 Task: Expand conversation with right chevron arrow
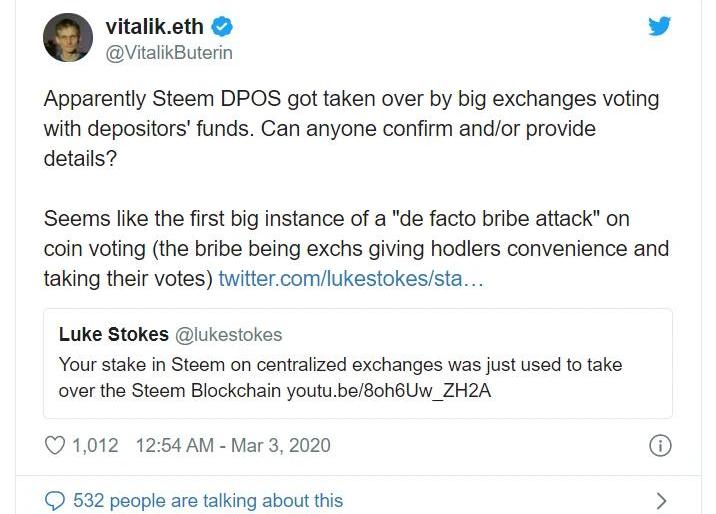pos(660,500)
